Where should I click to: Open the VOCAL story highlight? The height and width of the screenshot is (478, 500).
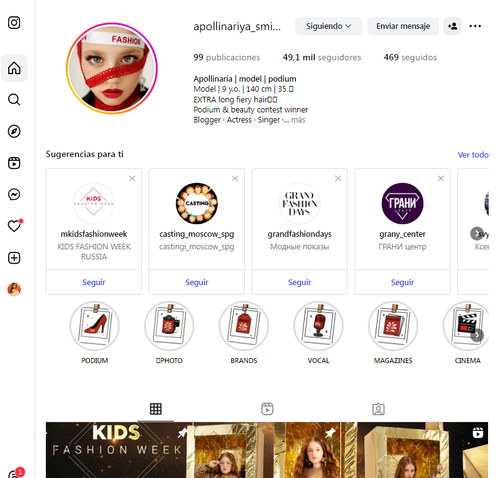[x=318, y=326]
